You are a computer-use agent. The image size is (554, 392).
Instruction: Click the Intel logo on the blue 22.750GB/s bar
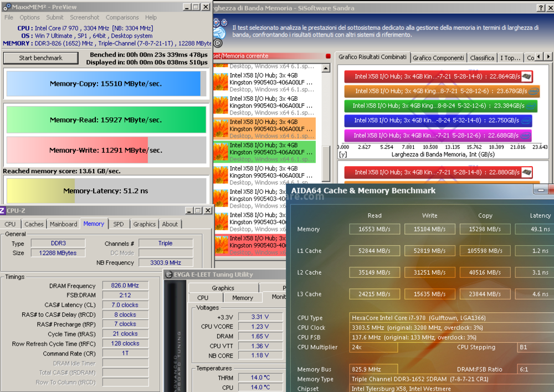(526, 121)
